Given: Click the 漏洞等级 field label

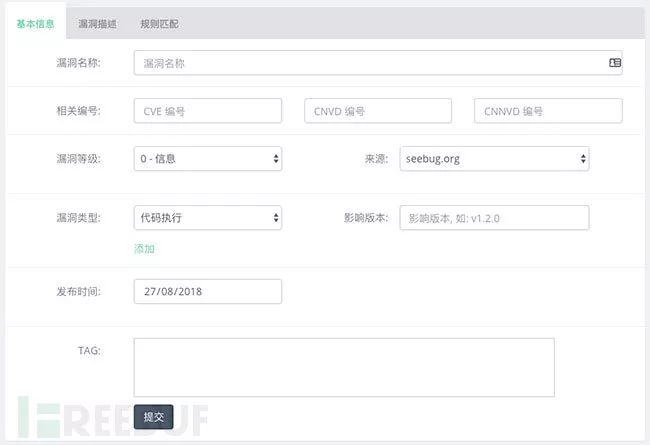Looking at the screenshot, I should 78,158.
